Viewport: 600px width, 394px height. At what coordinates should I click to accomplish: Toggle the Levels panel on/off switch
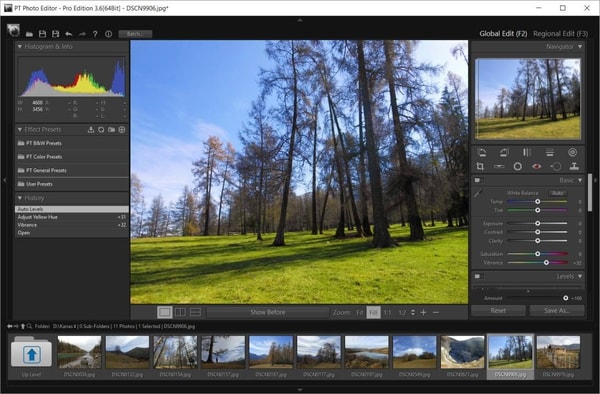(478, 276)
